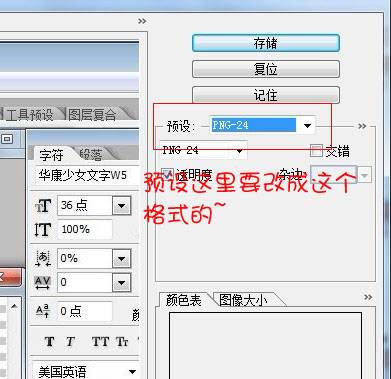Click the vertical scale icon
Viewport: 391px width, 379px height.
point(43,230)
